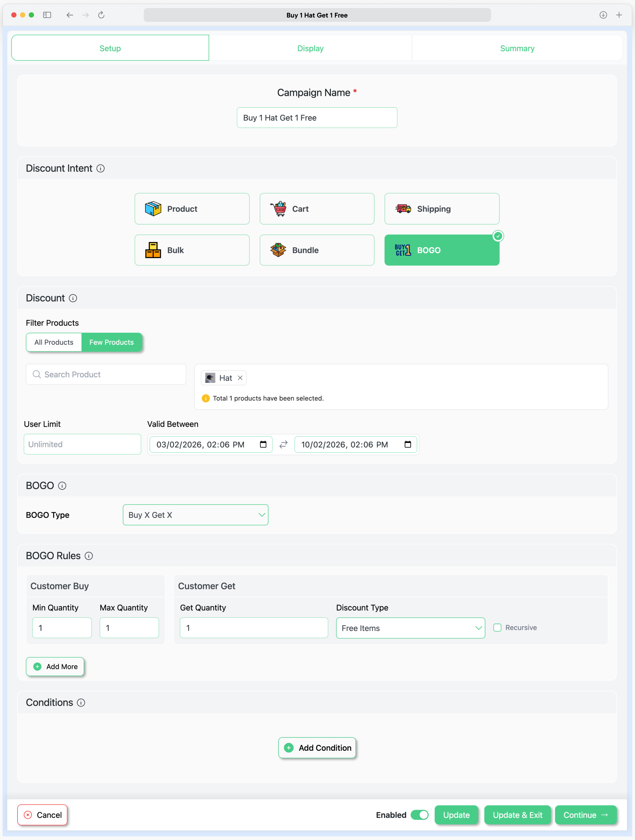Switch to the Display tab
The height and width of the screenshot is (840, 635).
tap(310, 48)
